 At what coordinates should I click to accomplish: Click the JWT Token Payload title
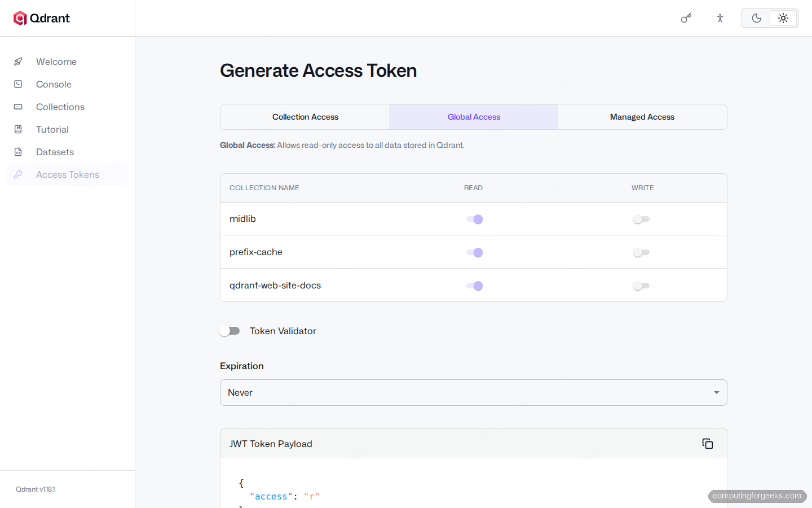click(x=271, y=444)
